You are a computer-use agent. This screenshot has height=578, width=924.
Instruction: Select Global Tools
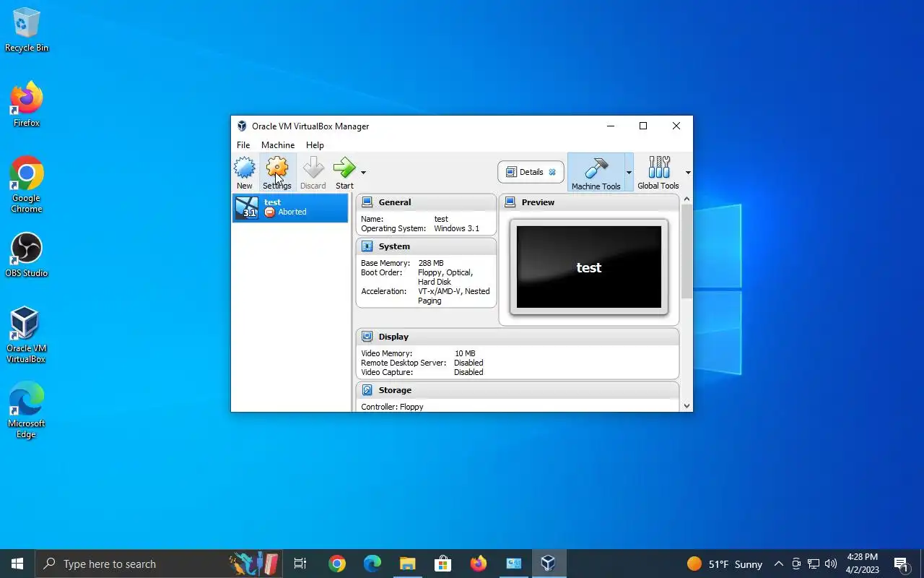point(658,173)
